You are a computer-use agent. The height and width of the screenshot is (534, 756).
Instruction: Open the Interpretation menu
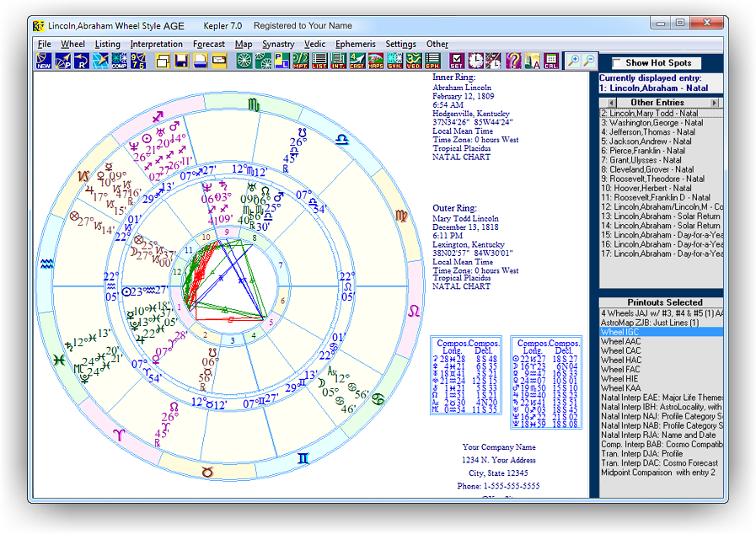(156, 44)
